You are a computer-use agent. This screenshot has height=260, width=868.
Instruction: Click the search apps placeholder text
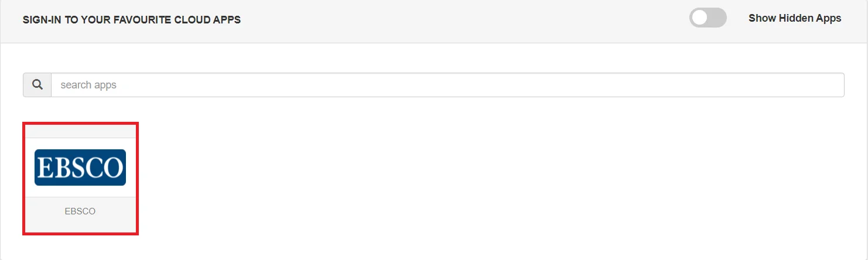click(88, 85)
